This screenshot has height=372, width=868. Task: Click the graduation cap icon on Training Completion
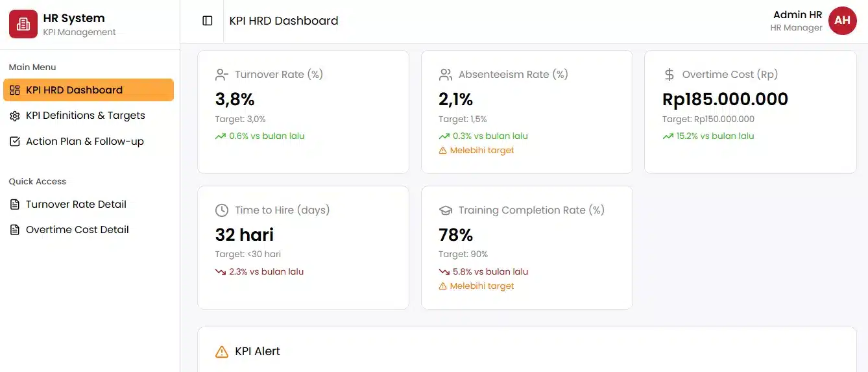(446, 210)
